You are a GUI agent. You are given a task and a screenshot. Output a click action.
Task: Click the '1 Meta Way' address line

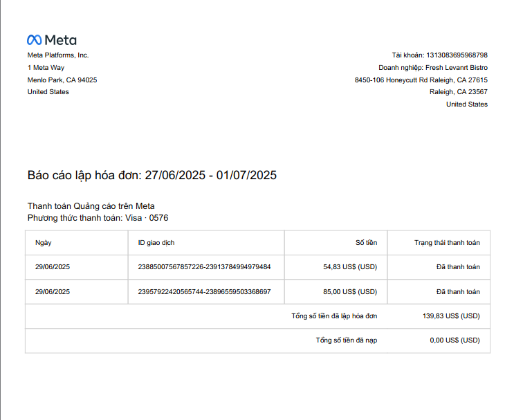coord(46,68)
